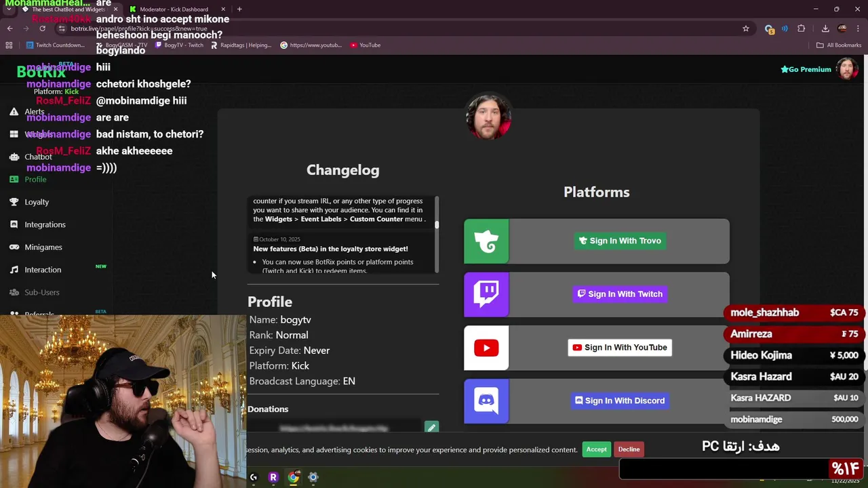The image size is (868, 488).
Task: Open the YouTube bookmark
Action: tap(365, 45)
